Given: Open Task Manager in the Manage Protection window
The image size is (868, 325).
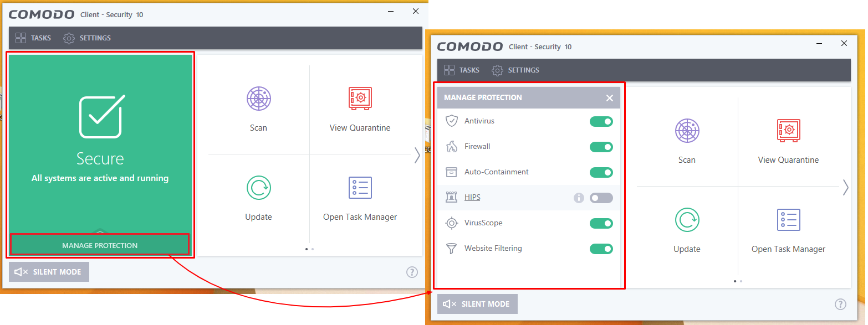Looking at the screenshot, I should coord(789,230).
